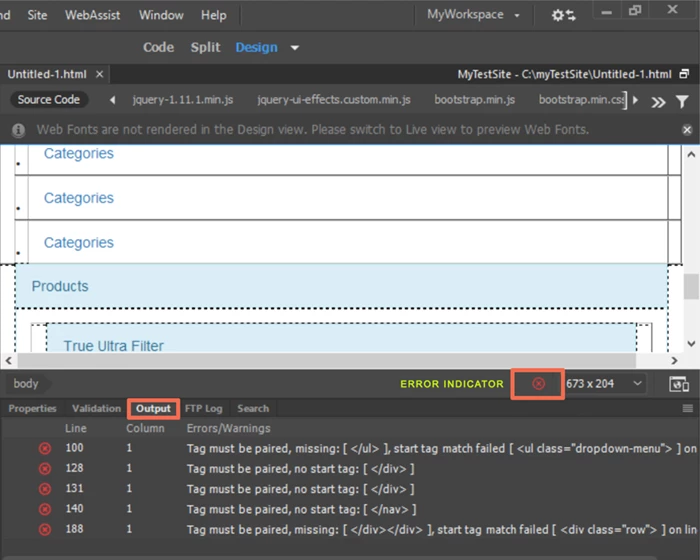The image size is (700, 560).
Task: Switch to the Output panel tab
Action: point(153,409)
